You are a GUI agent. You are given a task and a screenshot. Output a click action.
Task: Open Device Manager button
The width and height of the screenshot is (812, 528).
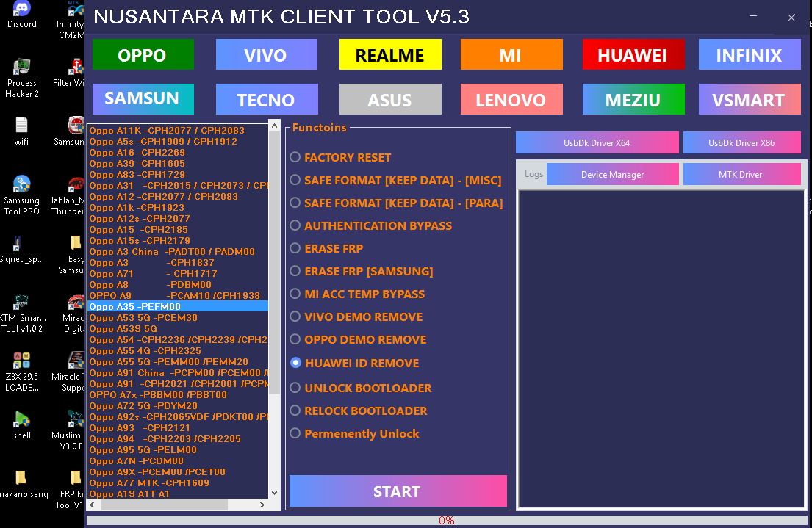pos(613,174)
